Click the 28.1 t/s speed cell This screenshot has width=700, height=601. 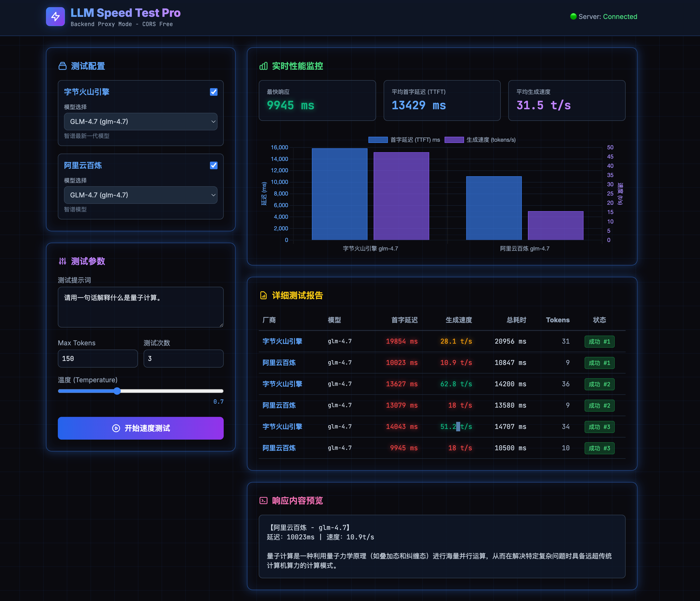tap(456, 341)
